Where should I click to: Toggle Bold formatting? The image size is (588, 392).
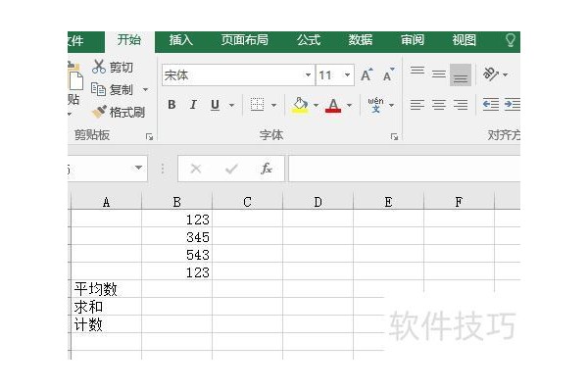point(171,105)
